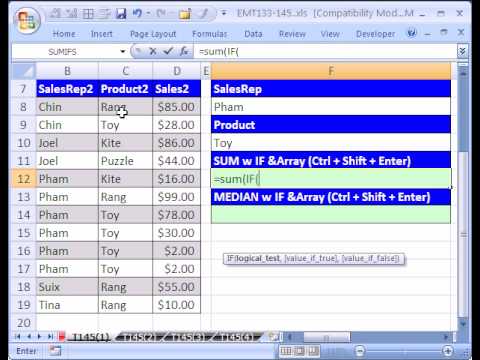Click the vertical scrollbar down arrow

[x=463, y=323]
